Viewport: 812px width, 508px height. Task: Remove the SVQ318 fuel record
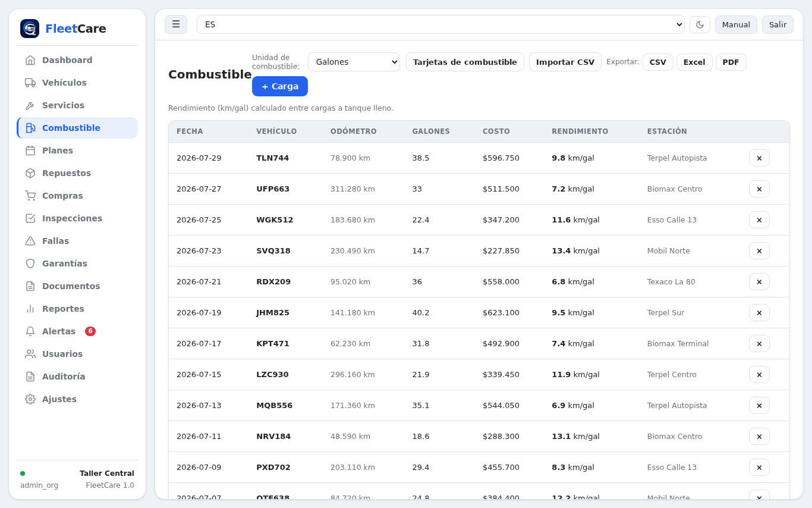[x=759, y=251]
